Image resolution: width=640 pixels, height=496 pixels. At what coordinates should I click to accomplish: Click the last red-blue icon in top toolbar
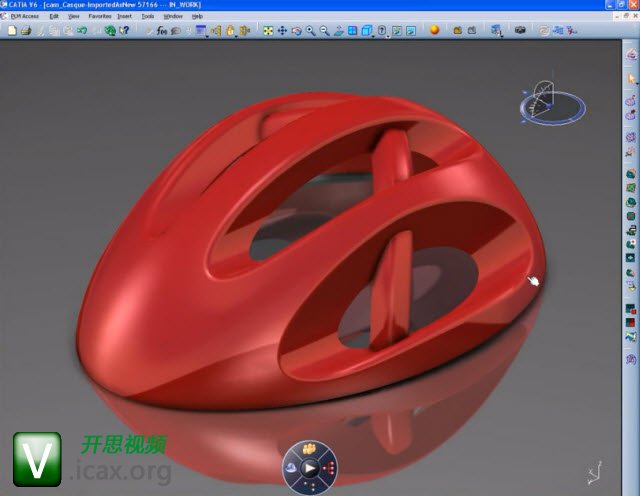[572, 30]
